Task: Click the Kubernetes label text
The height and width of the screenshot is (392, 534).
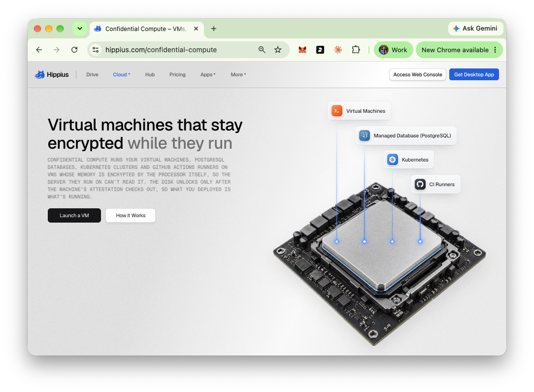Action: tap(415, 160)
